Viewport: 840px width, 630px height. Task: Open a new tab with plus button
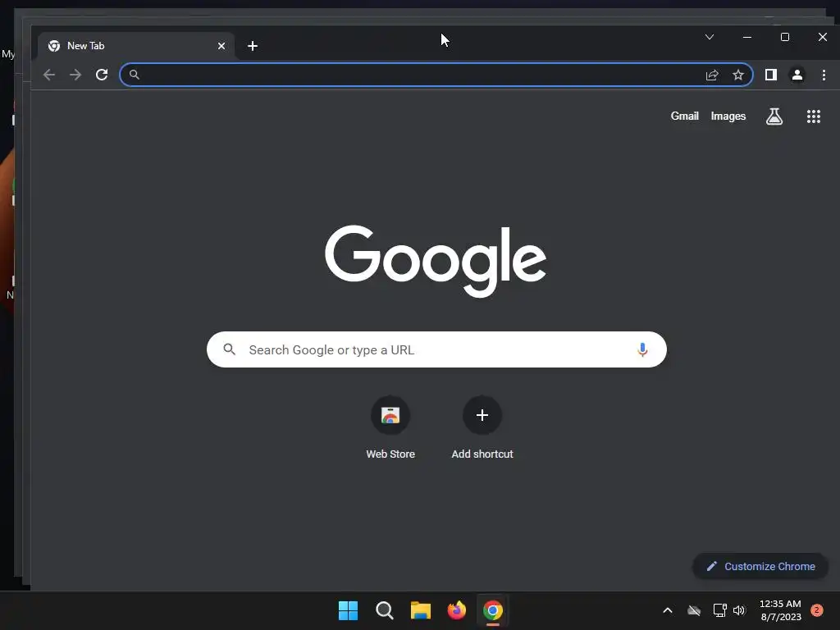253,46
